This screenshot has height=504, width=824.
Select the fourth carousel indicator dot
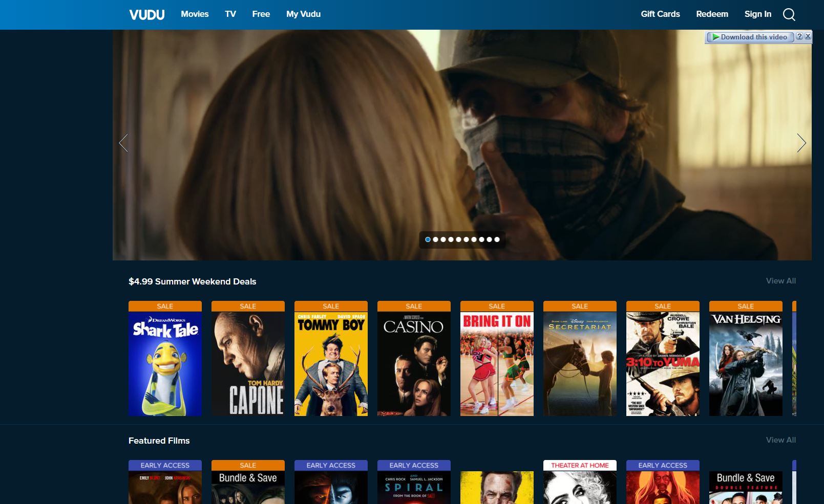(451, 239)
